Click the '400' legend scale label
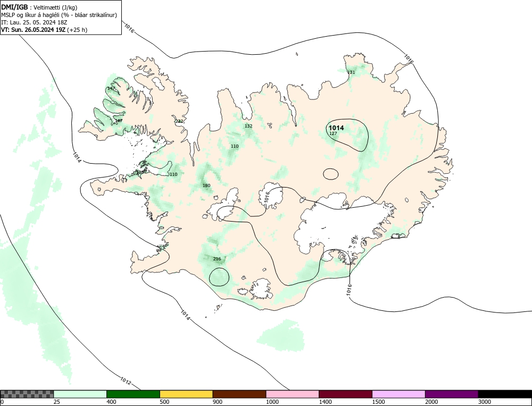Image resolution: width=532 pixels, height=406 pixels. [111, 402]
